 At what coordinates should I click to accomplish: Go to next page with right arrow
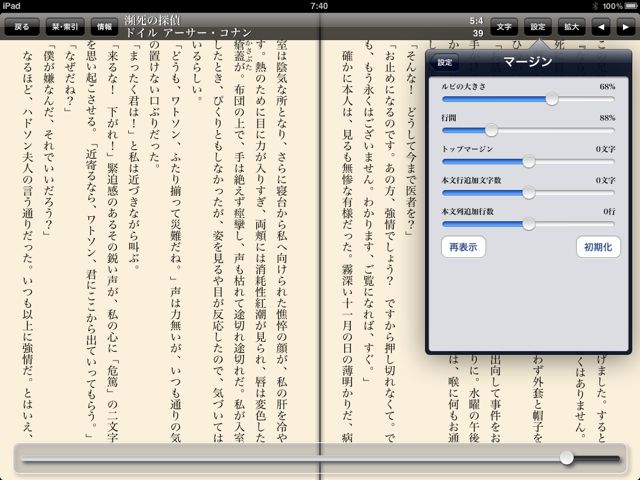pos(625,27)
